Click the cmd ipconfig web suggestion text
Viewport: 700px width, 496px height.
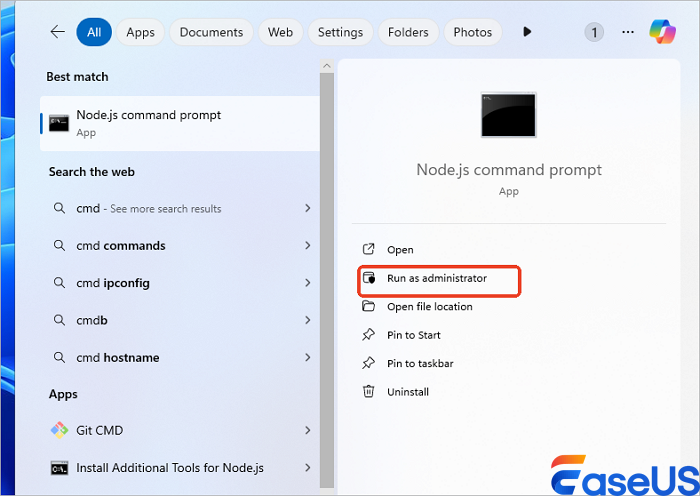(112, 283)
